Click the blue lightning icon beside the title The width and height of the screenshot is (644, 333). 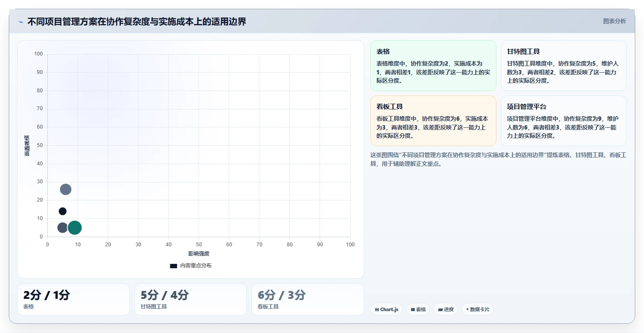(21, 22)
